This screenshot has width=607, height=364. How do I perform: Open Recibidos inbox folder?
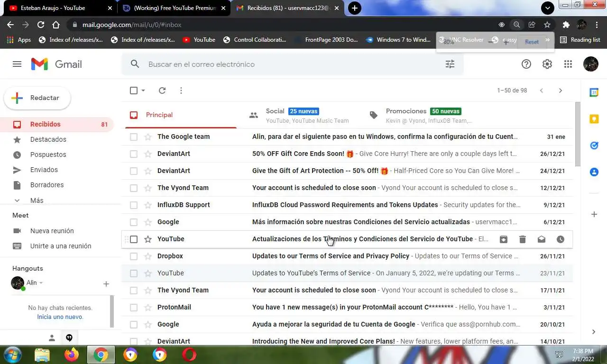(x=57, y=125)
